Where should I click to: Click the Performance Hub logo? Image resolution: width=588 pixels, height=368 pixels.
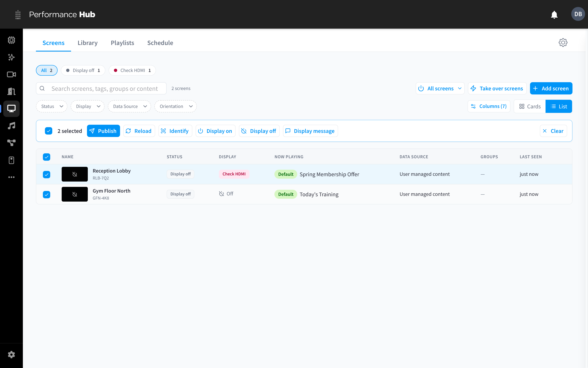[x=62, y=15]
